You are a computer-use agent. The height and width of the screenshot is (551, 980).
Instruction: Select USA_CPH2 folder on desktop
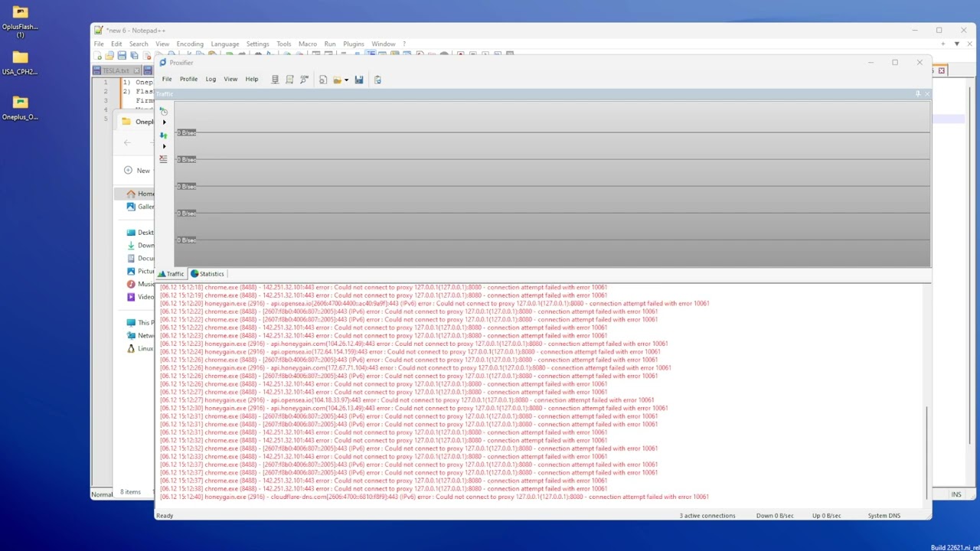click(21, 62)
